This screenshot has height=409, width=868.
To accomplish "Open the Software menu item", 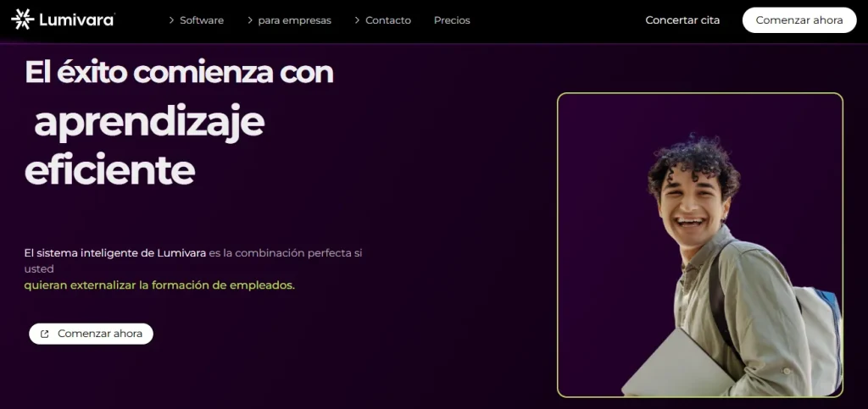I will point(202,20).
